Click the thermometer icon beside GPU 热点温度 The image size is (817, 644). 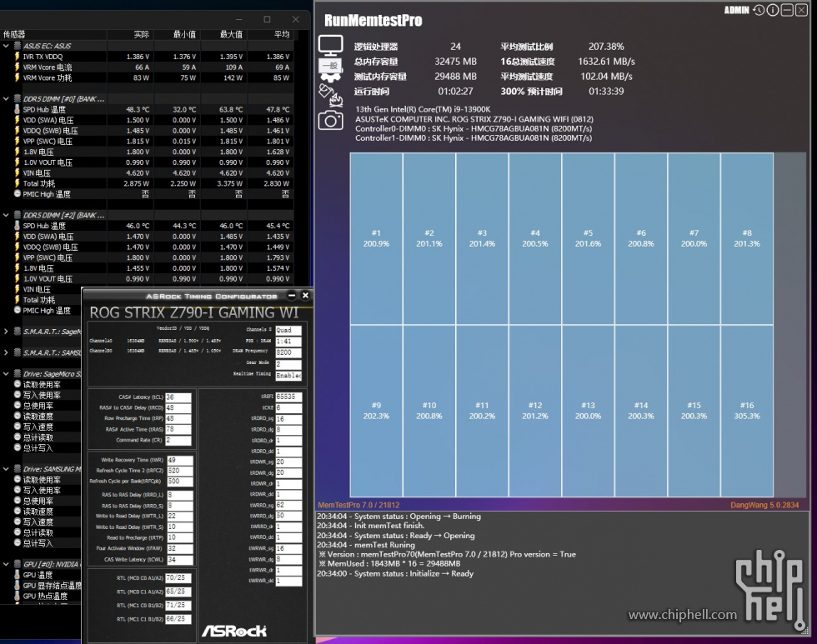(18, 596)
